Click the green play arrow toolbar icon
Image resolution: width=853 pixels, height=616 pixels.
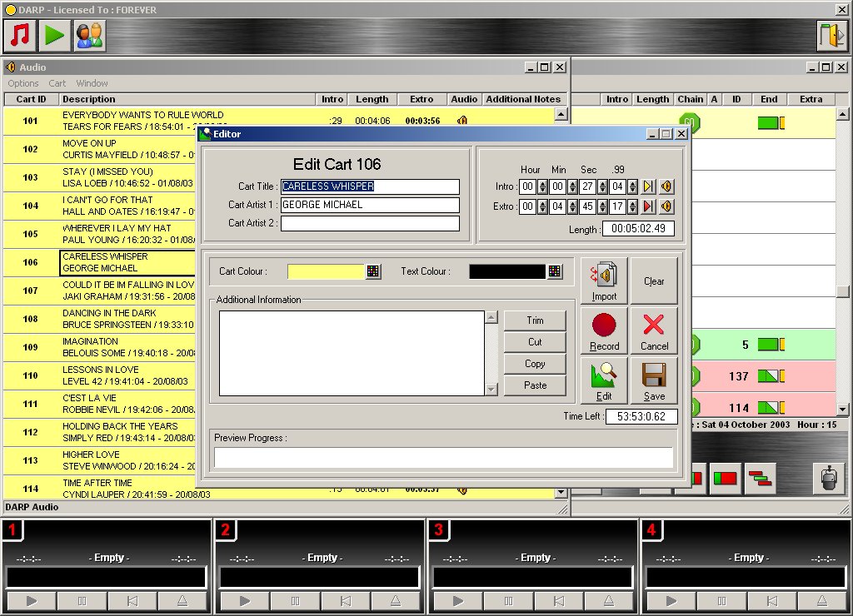[x=55, y=35]
